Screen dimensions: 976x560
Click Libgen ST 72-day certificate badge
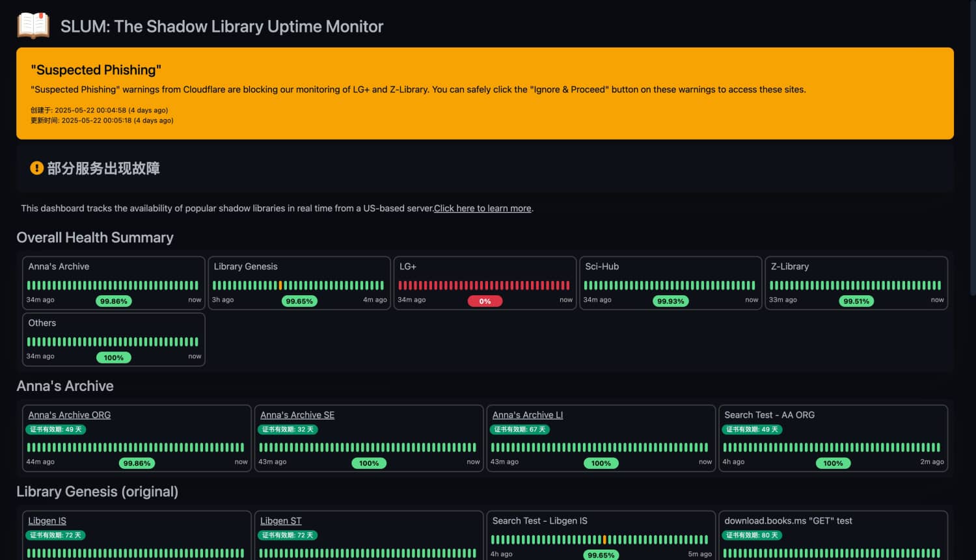click(288, 535)
